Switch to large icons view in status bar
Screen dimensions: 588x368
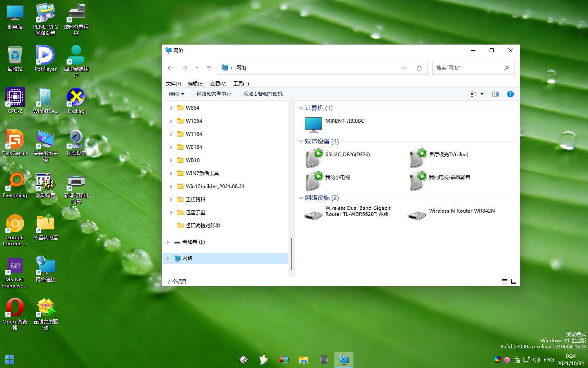(514, 281)
